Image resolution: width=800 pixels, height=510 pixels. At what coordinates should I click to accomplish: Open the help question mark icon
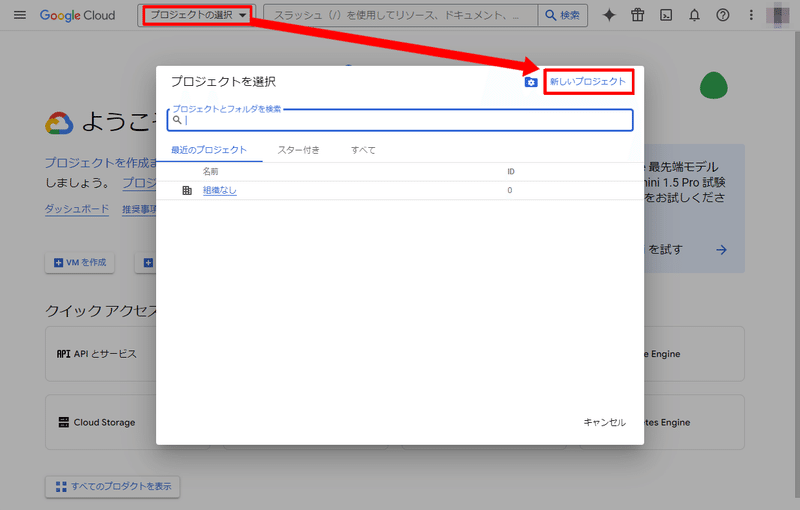point(722,15)
